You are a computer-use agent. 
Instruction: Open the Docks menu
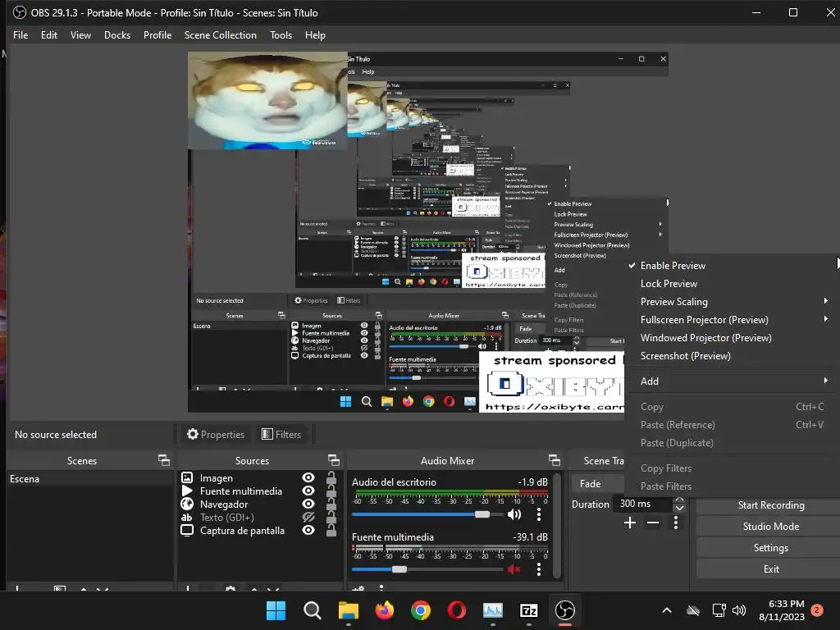click(117, 34)
